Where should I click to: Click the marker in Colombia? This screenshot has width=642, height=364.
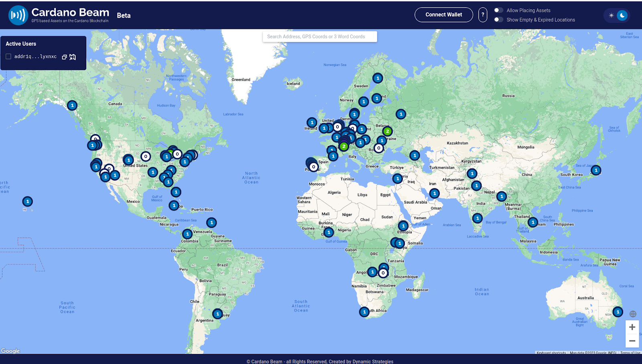pyautogui.click(x=187, y=234)
